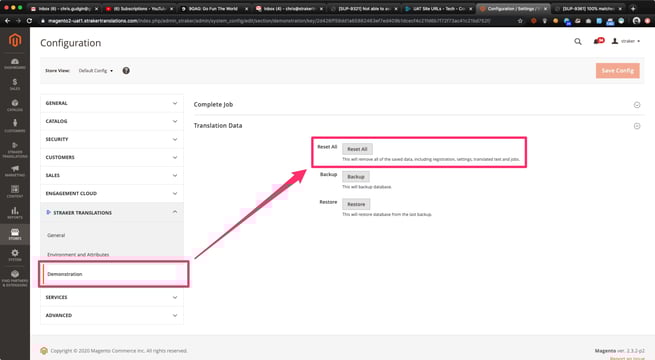This screenshot has width=655, height=360.
Task: Open the Store View Default Config dropdown
Action: [96, 71]
